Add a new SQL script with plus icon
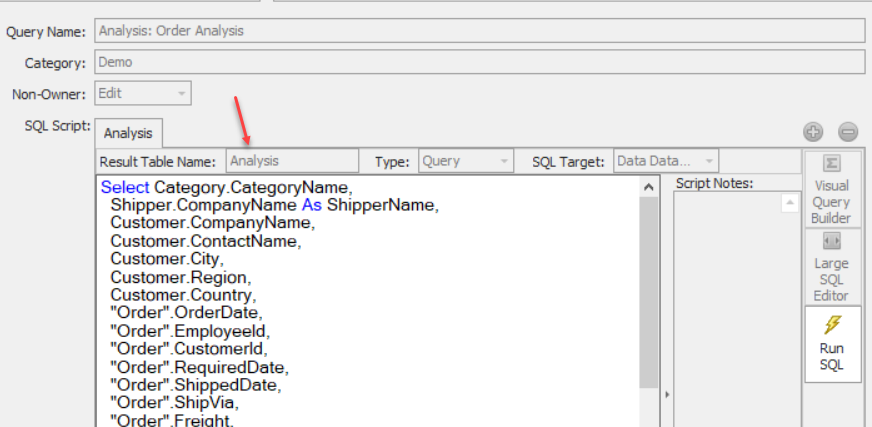Viewport: 872px width, 427px height. [x=813, y=132]
